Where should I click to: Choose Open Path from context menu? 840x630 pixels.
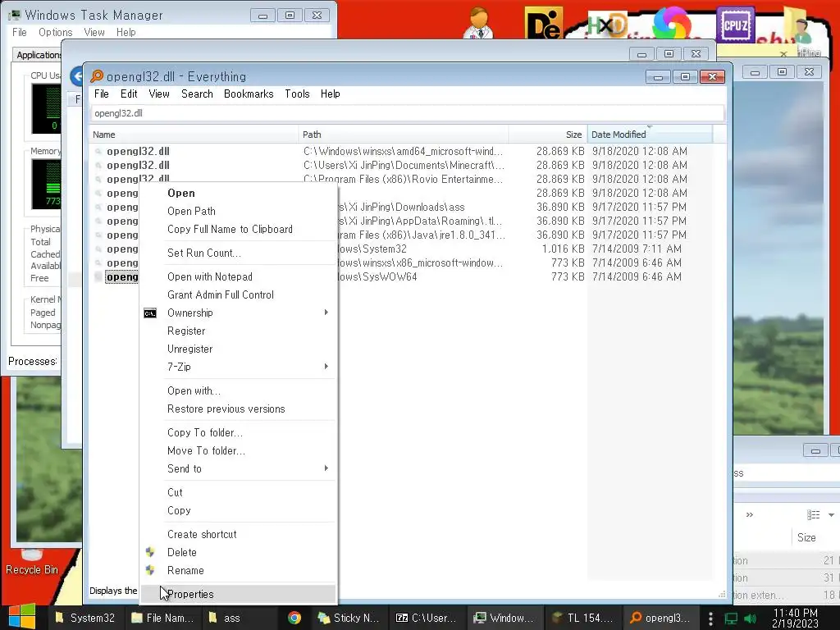[x=191, y=211]
